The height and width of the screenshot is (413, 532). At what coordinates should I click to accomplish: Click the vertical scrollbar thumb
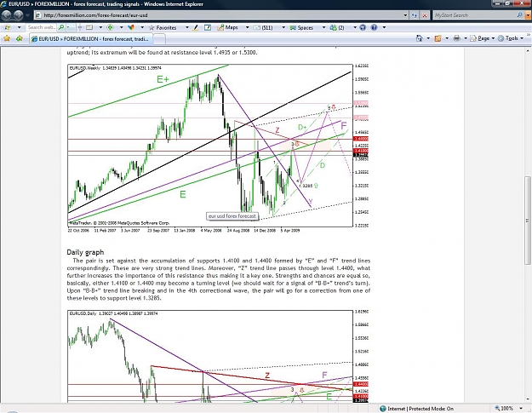point(528,220)
